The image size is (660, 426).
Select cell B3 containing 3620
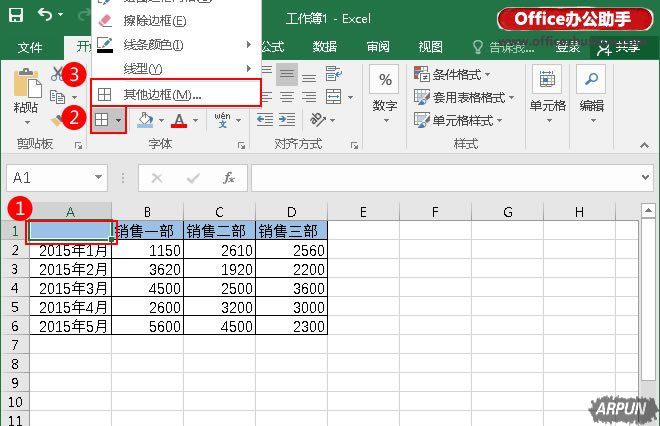pyautogui.click(x=148, y=269)
